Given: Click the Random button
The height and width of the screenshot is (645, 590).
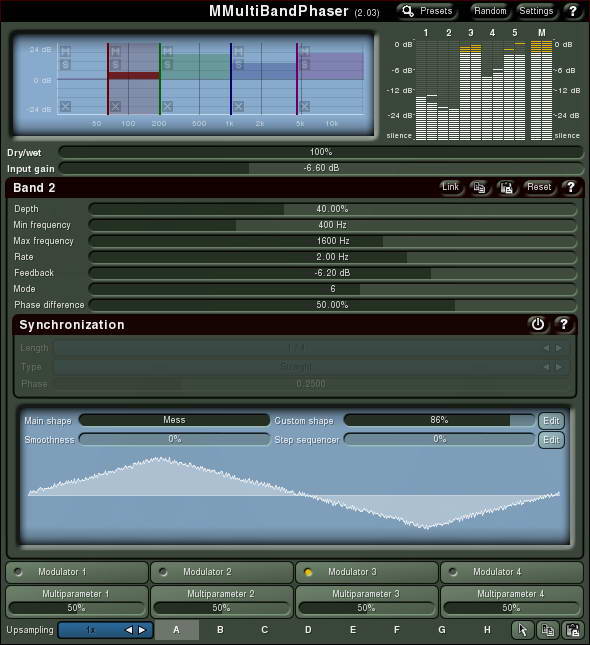Looking at the screenshot, I should coord(490,11).
